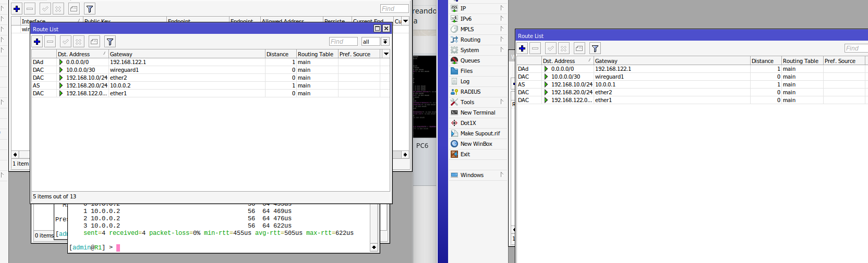Image resolution: width=868 pixels, height=263 pixels.
Task: Open the System menu
Action: [x=477, y=50]
